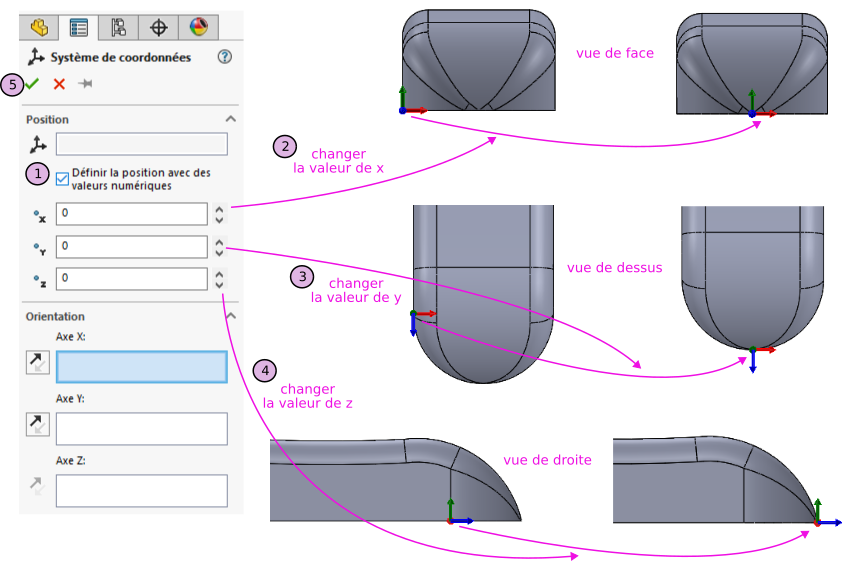850x561 pixels.
Task: Open the DisplayManager color sphere tab
Action: [198, 27]
